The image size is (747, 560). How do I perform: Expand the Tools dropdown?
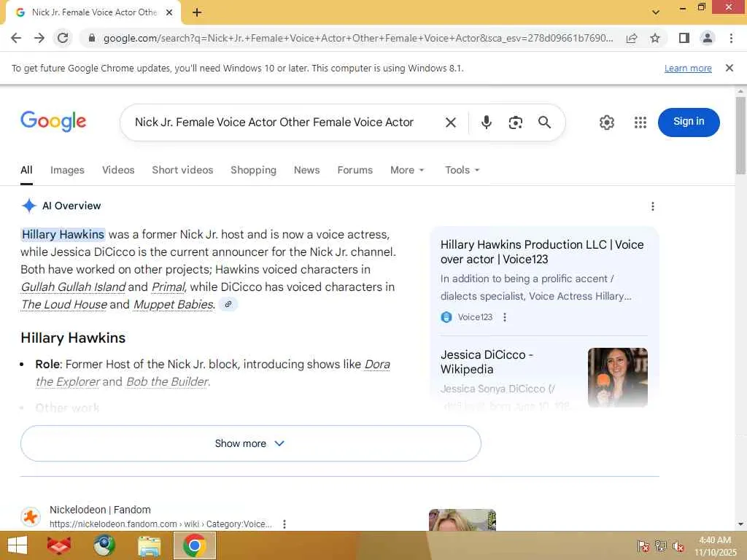pyautogui.click(x=462, y=170)
